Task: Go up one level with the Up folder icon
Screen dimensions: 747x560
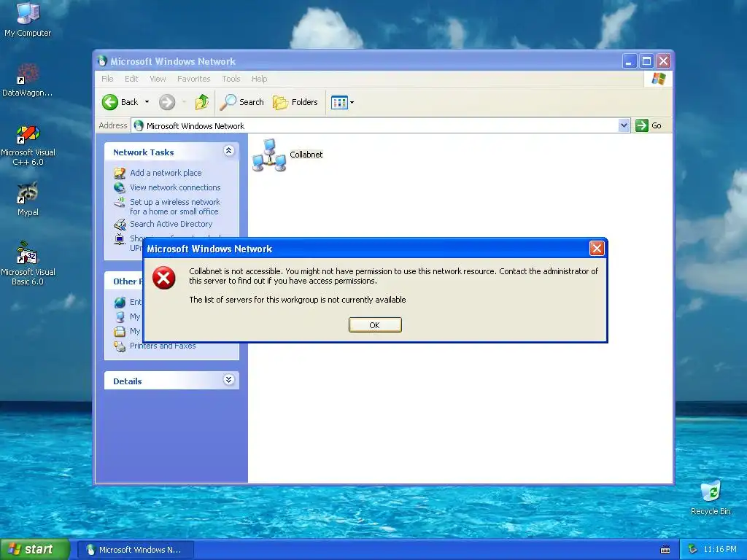Action: coord(202,102)
